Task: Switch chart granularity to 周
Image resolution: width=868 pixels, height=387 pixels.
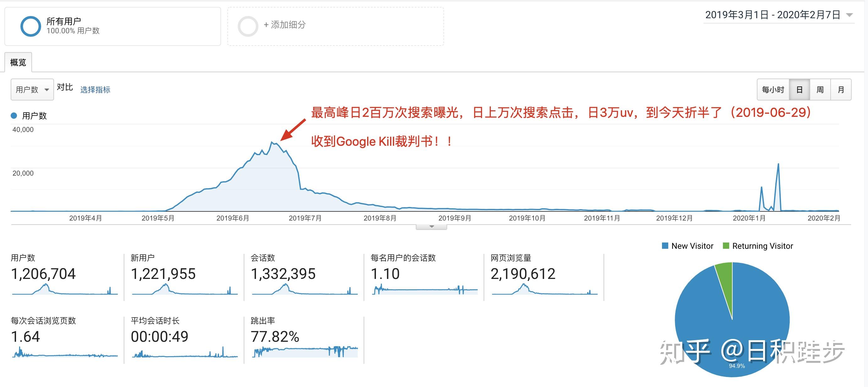Action: (820, 90)
